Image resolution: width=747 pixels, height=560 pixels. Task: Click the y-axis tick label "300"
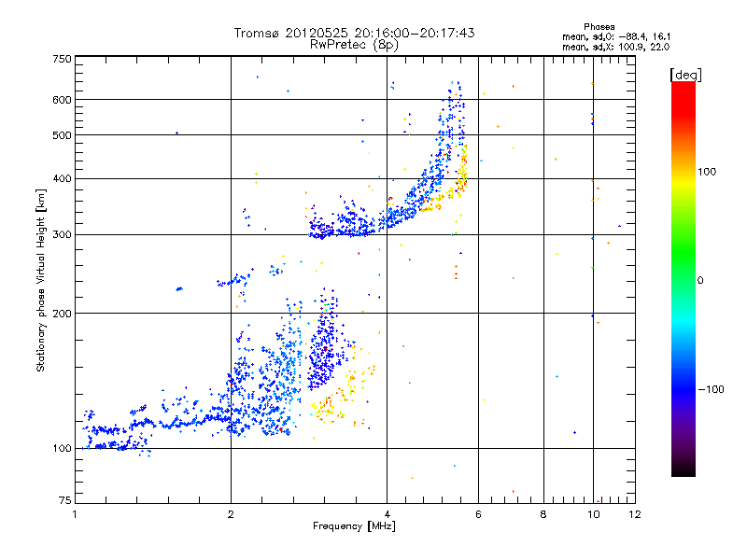pos(62,234)
